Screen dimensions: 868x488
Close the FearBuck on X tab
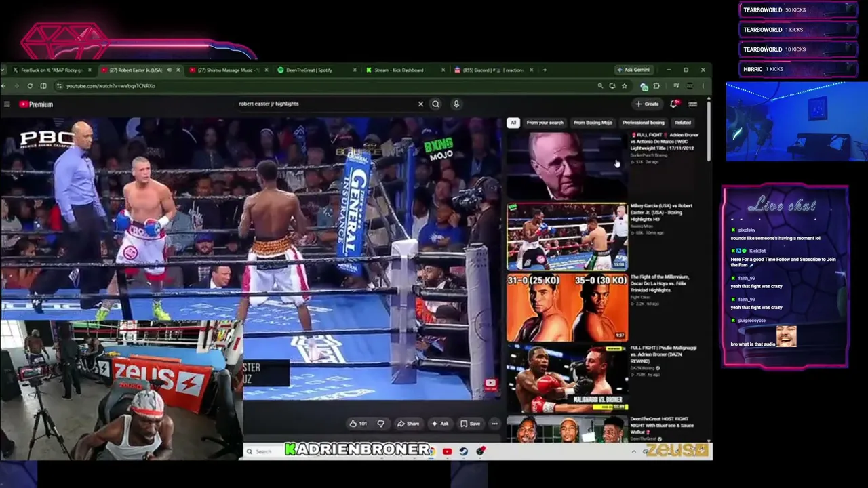pos(90,70)
